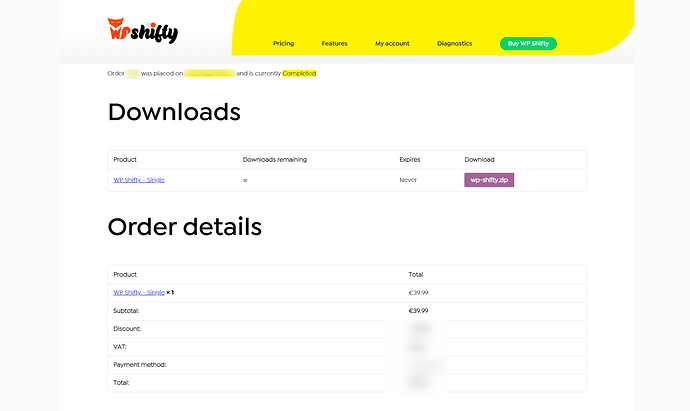Open the Pricing menu item

pos(283,44)
